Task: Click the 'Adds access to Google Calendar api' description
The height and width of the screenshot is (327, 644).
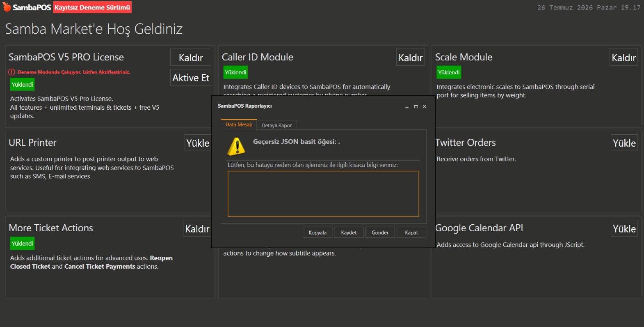Action: (x=511, y=244)
